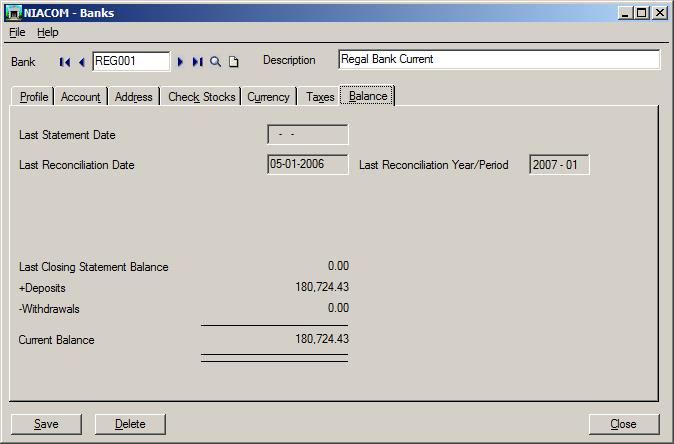The image size is (674, 444).
Task: Click the Description field Regal Bank Current
Action: [499, 59]
